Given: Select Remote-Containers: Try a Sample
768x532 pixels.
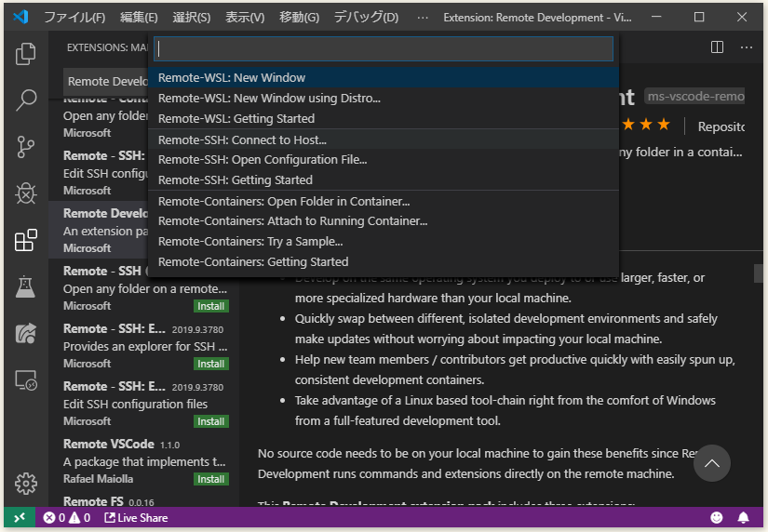Looking at the screenshot, I should (x=384, y=241).
